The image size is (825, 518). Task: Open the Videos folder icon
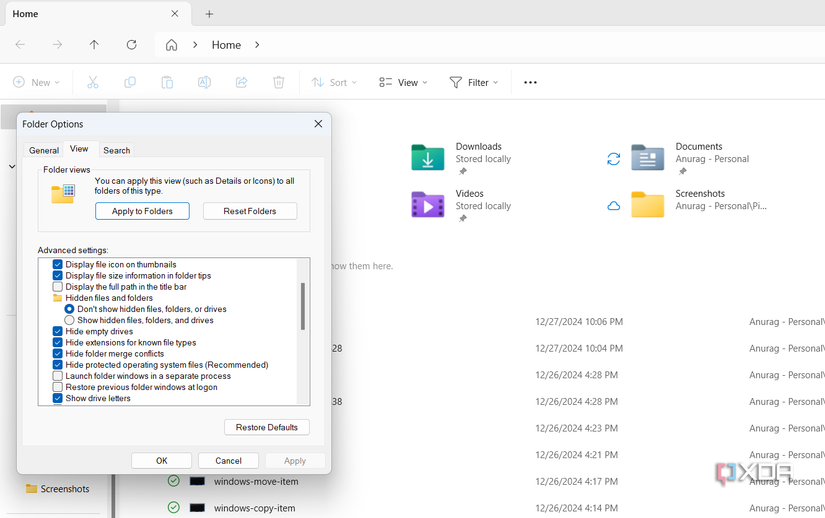click(428, 205)
